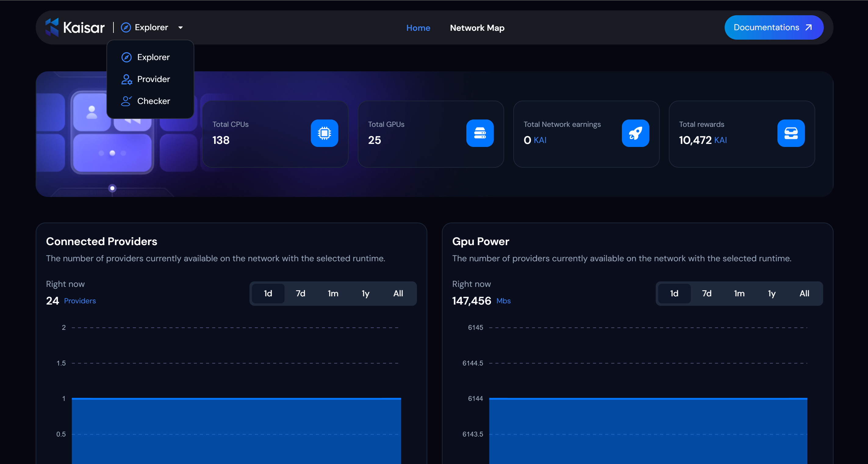The height and width of the screenshot is (464, 868).
Task: Click the Checker user-check icon in menu
Action: point(126,101)
